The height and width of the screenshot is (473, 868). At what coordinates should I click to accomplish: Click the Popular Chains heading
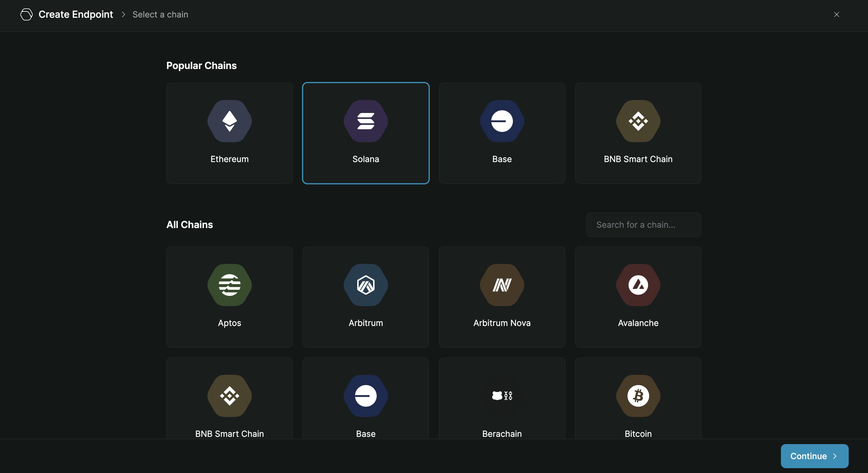[x=202, y=66]
